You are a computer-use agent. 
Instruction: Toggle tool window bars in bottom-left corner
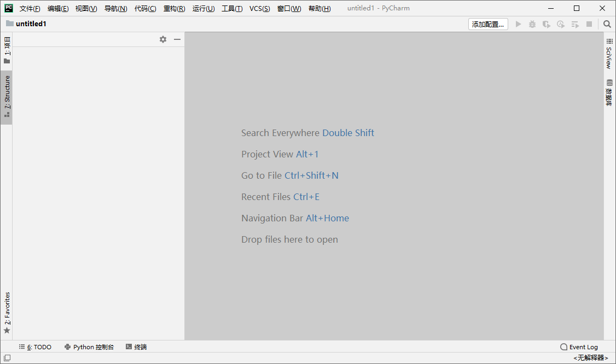pos(7,358)
